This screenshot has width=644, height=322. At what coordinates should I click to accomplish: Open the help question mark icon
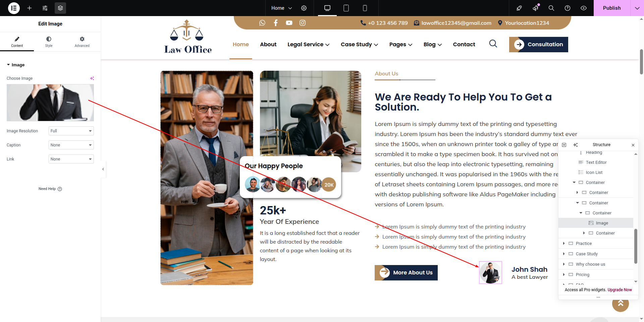[568, 8]
